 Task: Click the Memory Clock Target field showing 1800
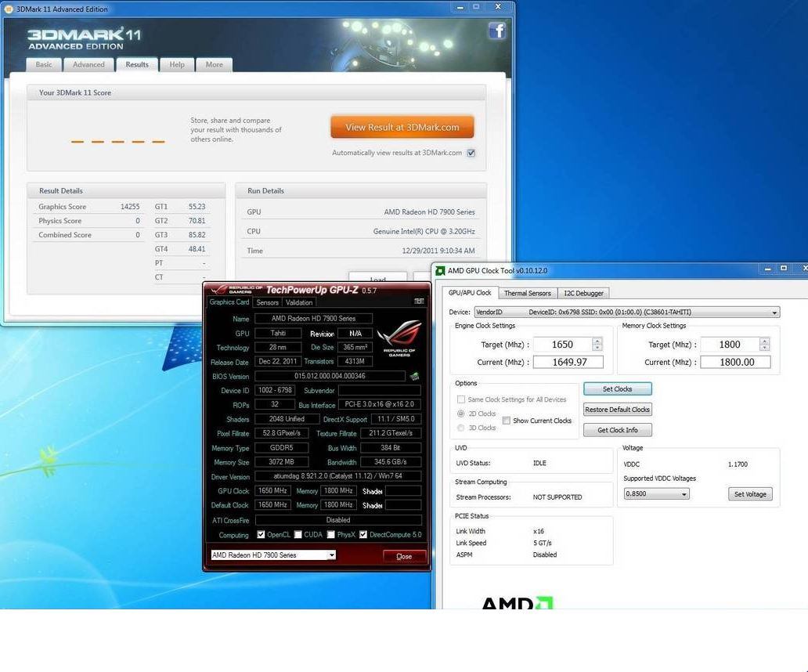(730, 345)
